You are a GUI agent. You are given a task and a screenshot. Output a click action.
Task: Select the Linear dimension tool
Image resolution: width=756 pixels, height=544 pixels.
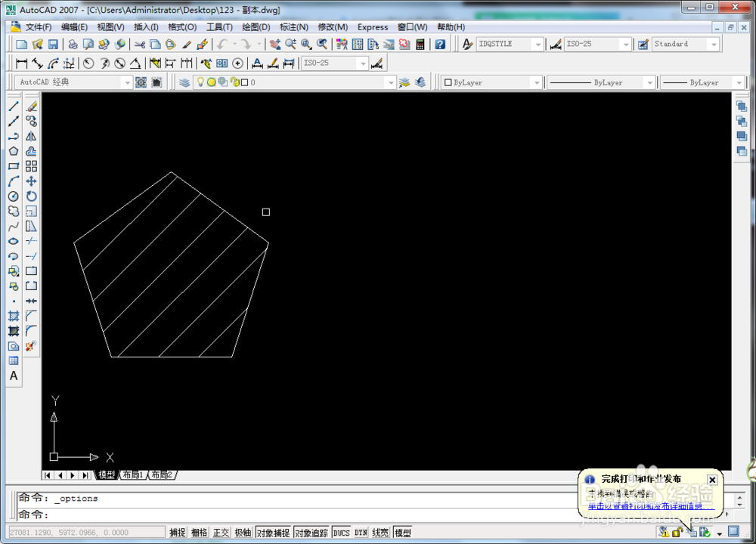22,63
